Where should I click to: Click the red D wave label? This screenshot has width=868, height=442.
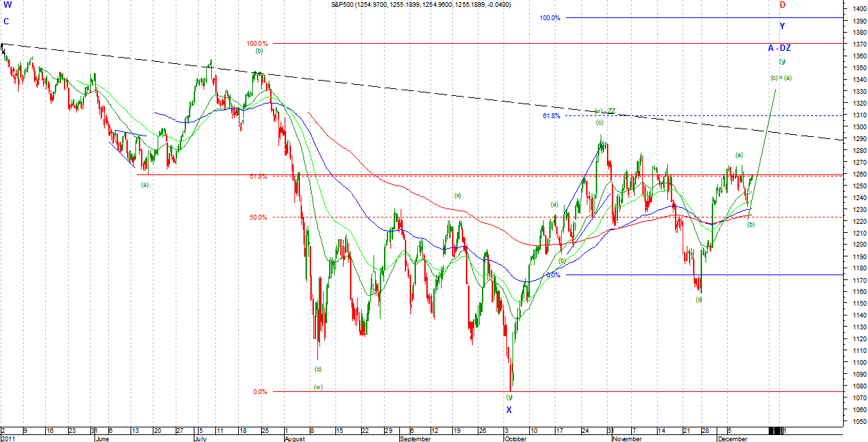[782, 5]
